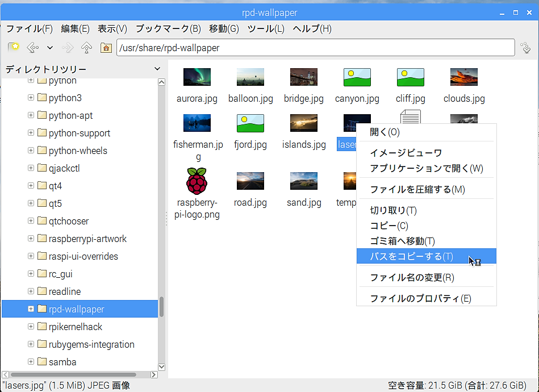Viewport: 539px width, 392px height.
Task: Select the rubygems-integration folder in tree
Action: 80,344
